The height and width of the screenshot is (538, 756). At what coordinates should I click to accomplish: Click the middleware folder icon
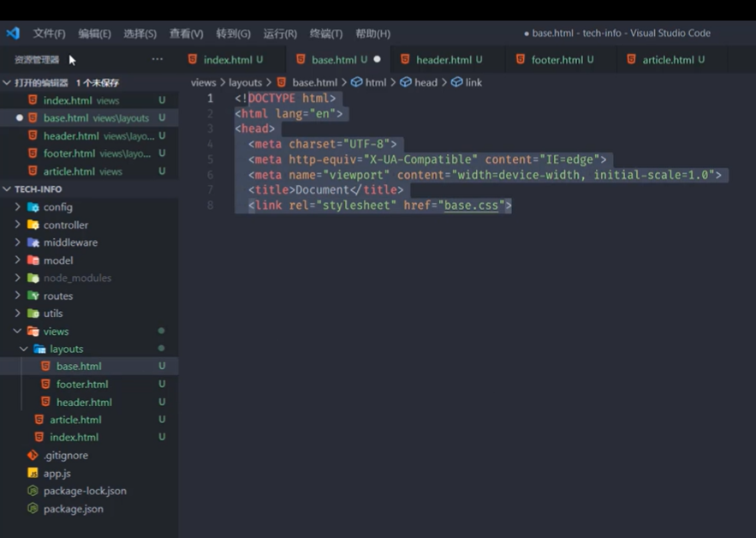33,242
